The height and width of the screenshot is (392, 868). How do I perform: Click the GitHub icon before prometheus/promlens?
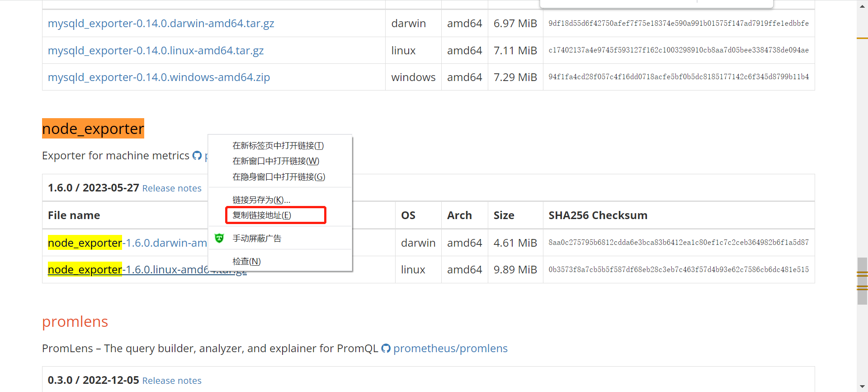(386, 349)
